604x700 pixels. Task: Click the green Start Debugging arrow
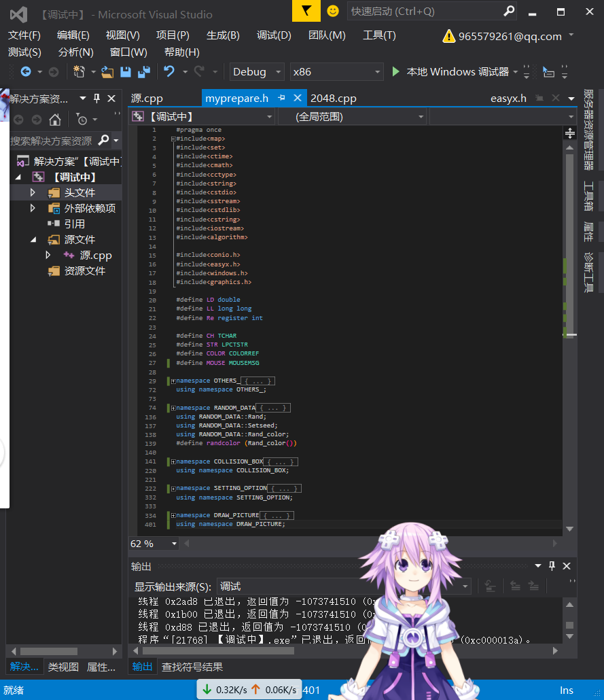[x=396, y=72]
